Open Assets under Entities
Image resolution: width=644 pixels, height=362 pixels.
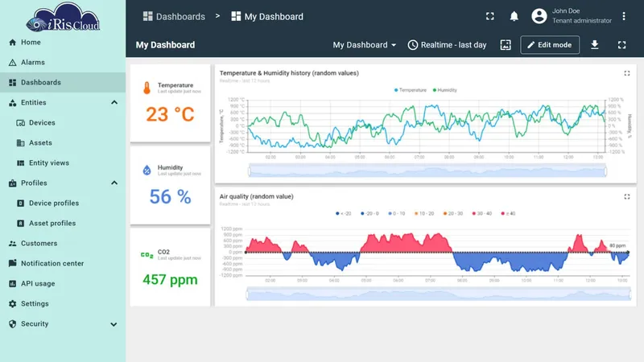[63, 143]
